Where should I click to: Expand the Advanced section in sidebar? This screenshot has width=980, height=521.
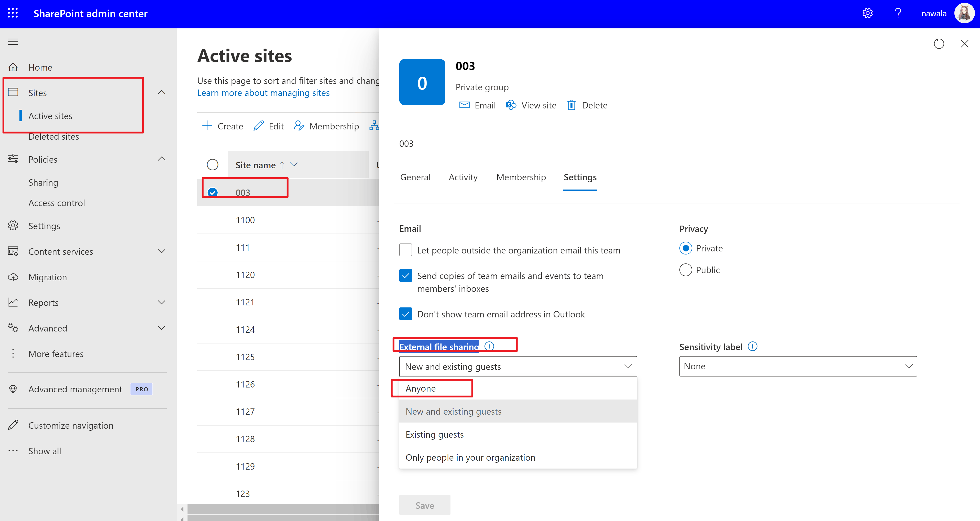162,327
